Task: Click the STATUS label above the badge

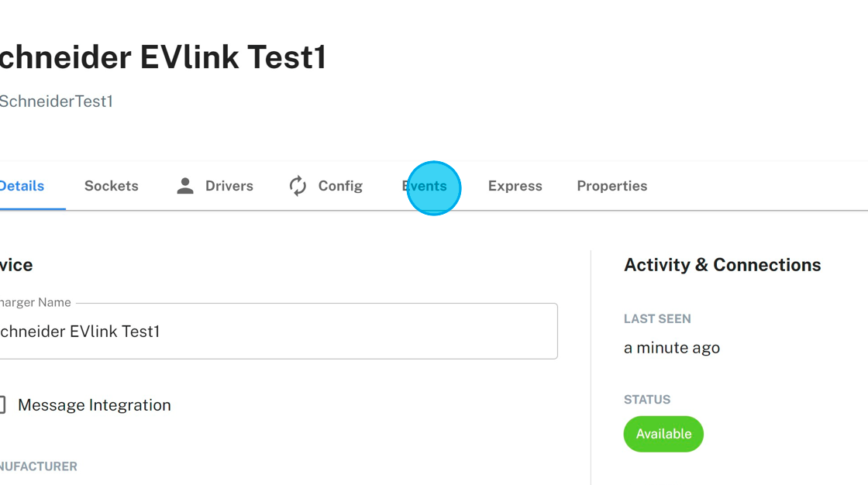Action: pos(646,400)
